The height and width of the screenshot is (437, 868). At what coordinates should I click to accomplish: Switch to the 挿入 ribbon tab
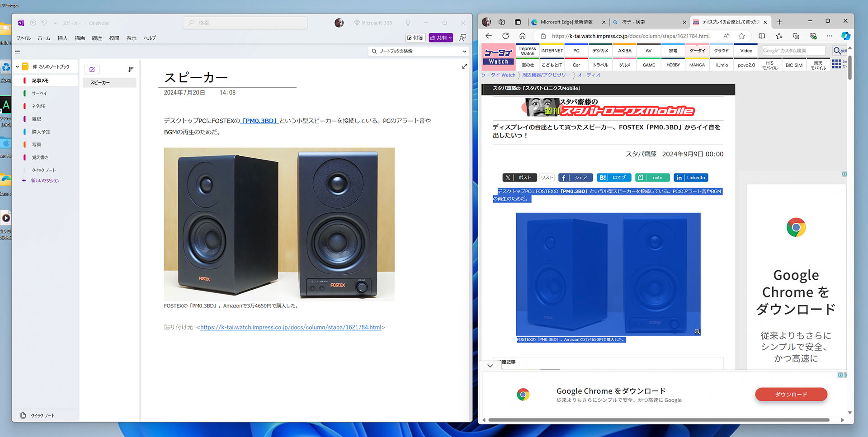(62, 38)
